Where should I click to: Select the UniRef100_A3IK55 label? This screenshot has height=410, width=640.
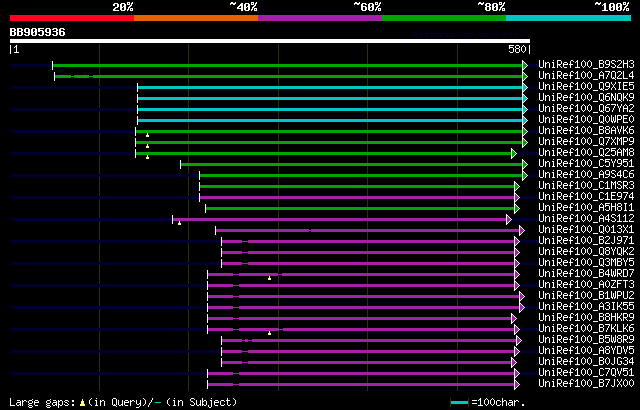point(586,307)
